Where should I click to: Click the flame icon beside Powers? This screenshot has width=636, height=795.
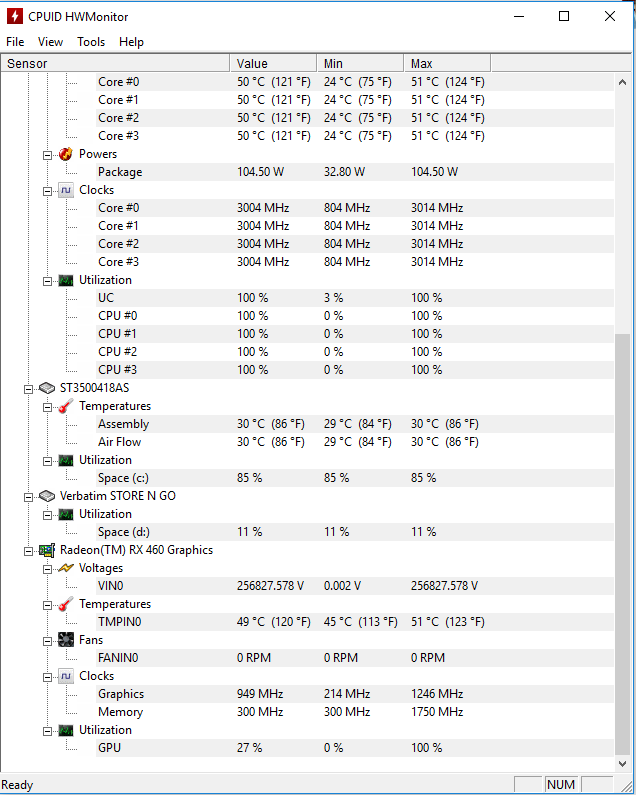coord(65,154)
